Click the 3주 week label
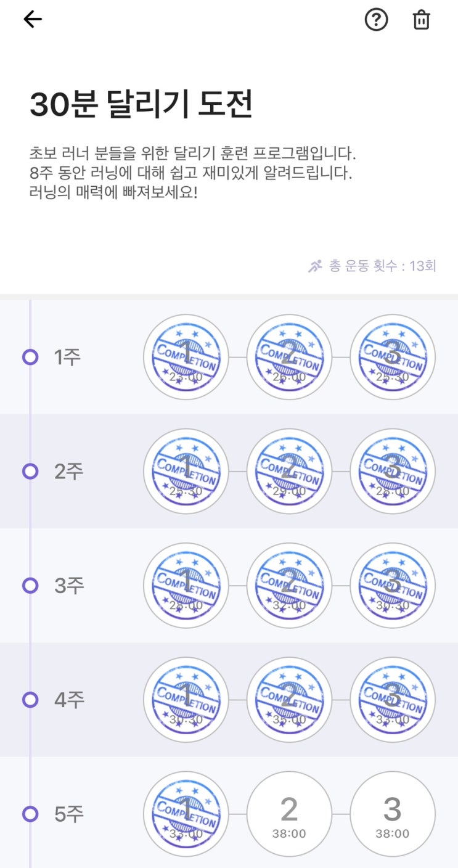Screen dimensions: 458x868 [x=69, y=586]
